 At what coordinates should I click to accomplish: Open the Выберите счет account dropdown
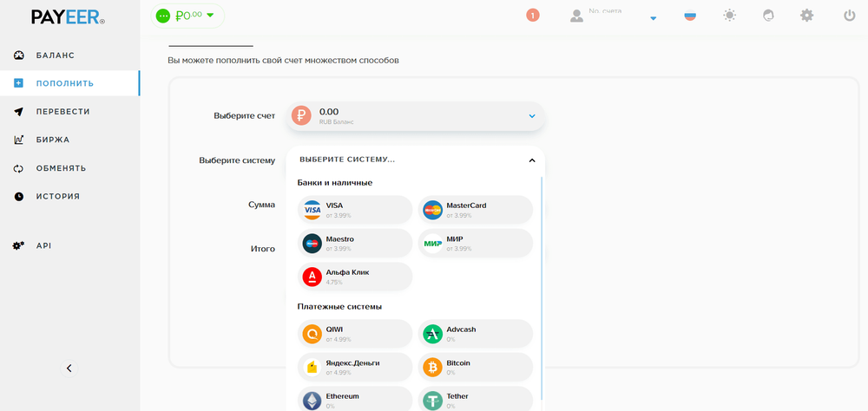pos(415,116)
